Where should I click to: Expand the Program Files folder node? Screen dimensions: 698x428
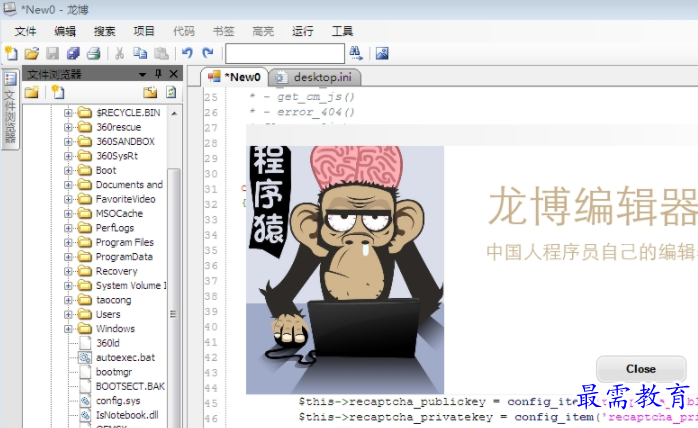point(69,242)
